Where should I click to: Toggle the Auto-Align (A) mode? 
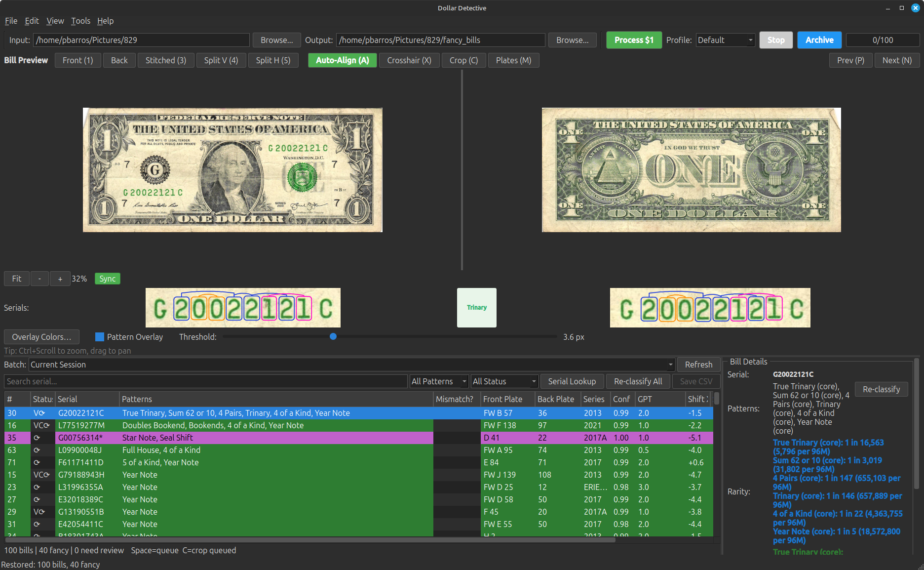[x=343, y=60]
